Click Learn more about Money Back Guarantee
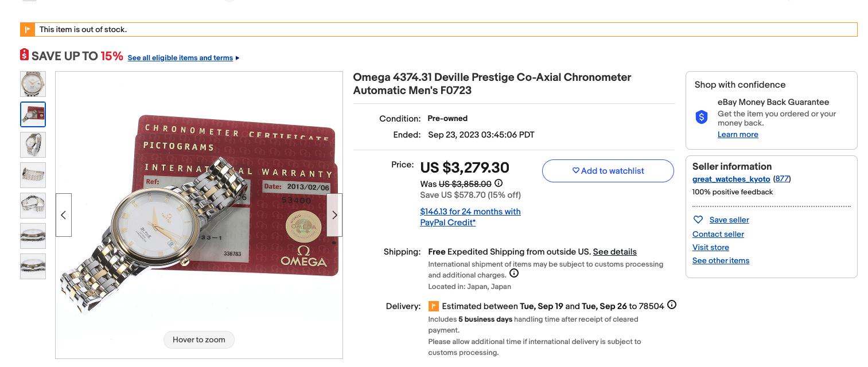This screenshot has width=868, height=367. pos(737,134)
